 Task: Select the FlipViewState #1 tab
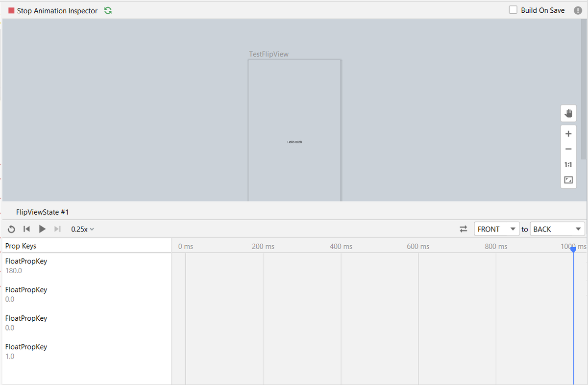click(x=43, y=212)
